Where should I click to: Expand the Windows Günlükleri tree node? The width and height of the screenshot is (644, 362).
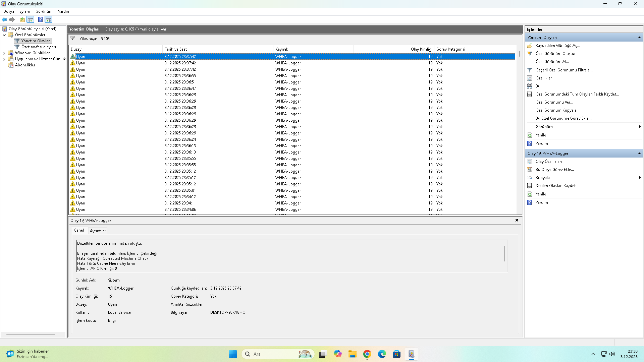4,53
